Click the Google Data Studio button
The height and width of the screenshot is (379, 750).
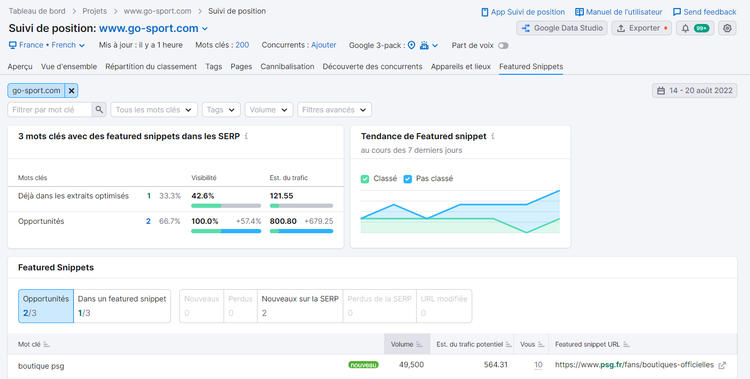click(562, 28)
